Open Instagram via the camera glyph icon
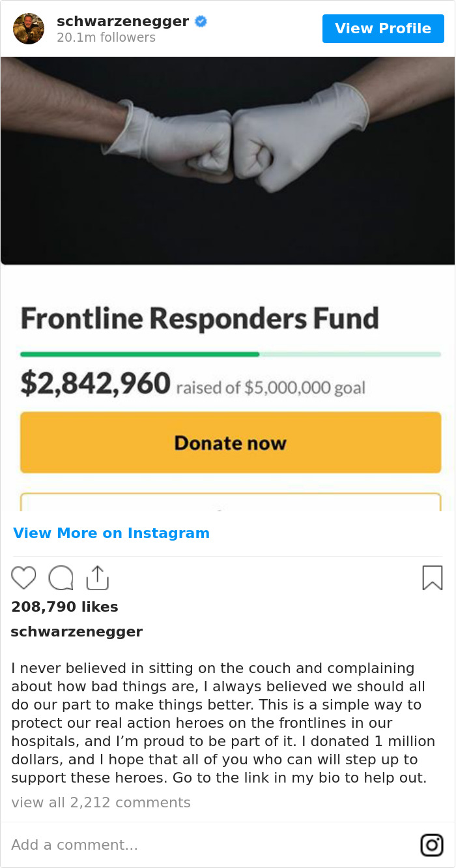This screenshot has width=456, height=868. pos(431,845)
